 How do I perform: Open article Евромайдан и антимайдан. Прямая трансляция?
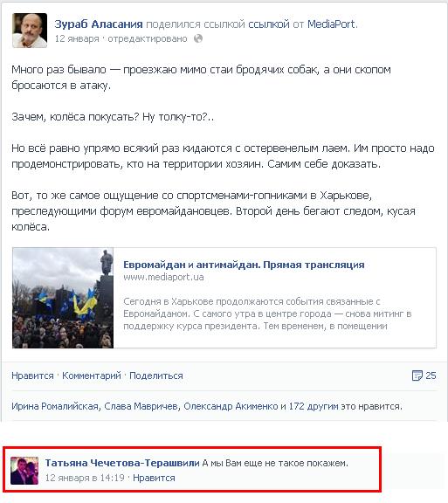point(244,265)
